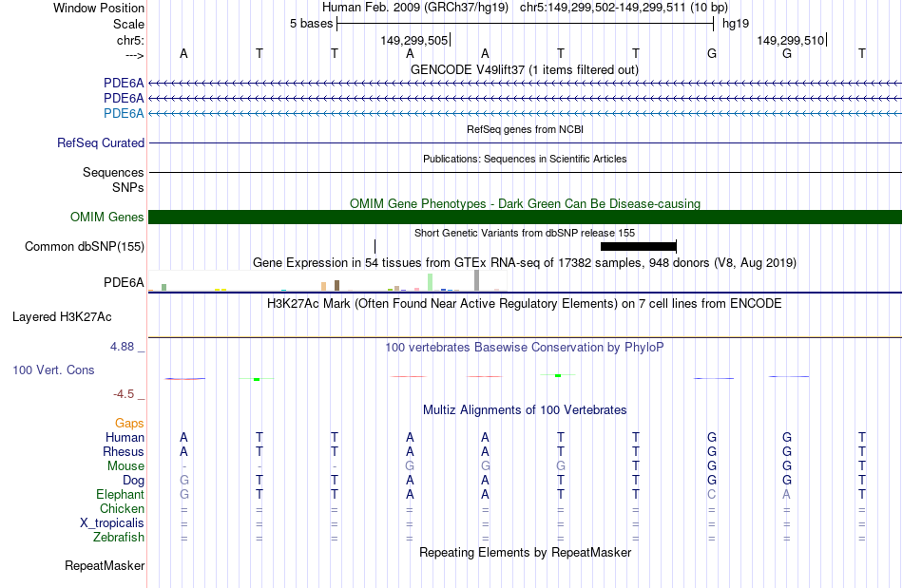Click the dark brown GTEx expression bar
This screenshot has width=903, height=588.
(336, 285)
